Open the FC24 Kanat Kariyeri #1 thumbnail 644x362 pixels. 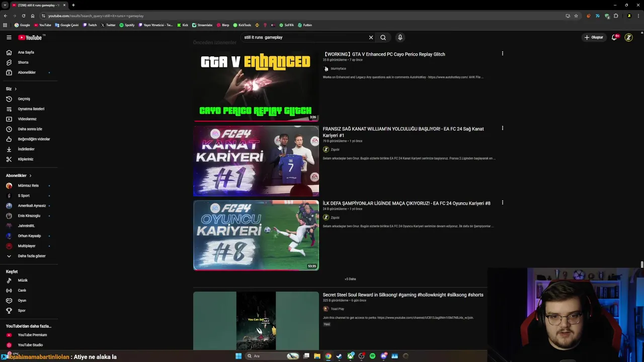coord(256,161)
